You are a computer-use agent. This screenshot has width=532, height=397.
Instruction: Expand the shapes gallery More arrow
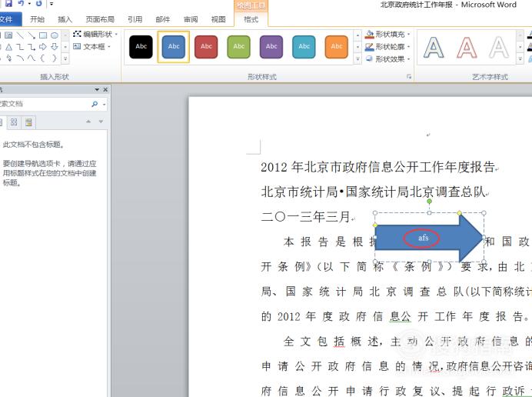click(65, 58)
